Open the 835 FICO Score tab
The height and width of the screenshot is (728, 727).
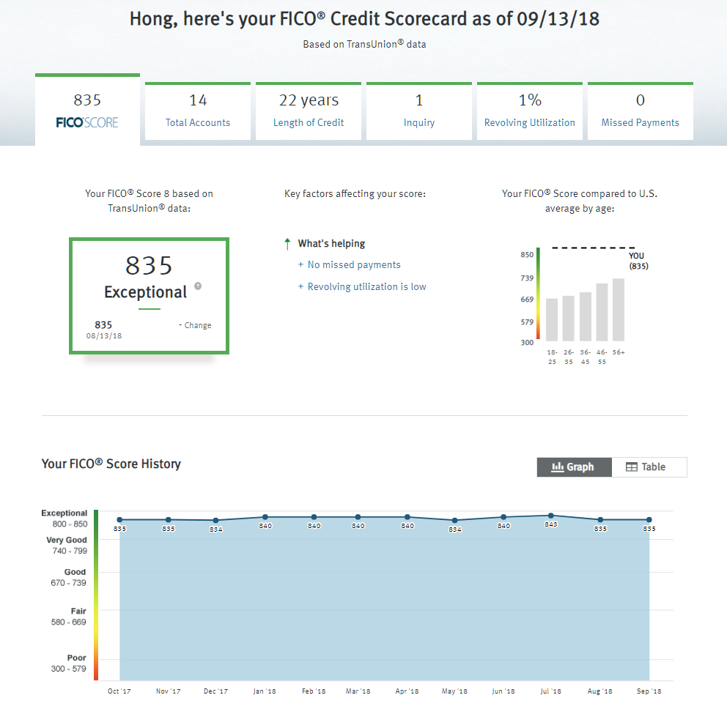click(x=87, y=110)
